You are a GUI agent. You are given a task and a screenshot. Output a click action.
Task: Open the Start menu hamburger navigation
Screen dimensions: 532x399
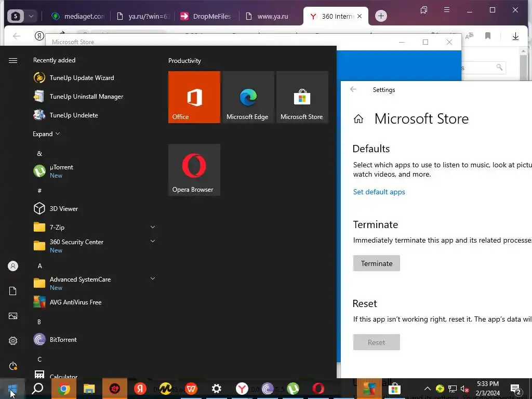pyautogui.click(x=13, y=60)
